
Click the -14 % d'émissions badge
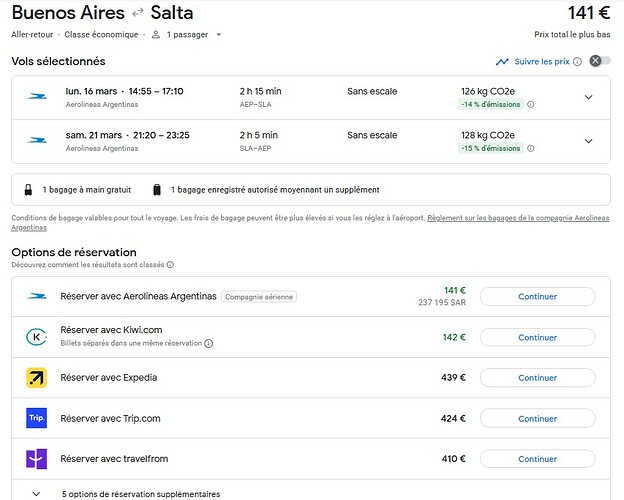491,105
